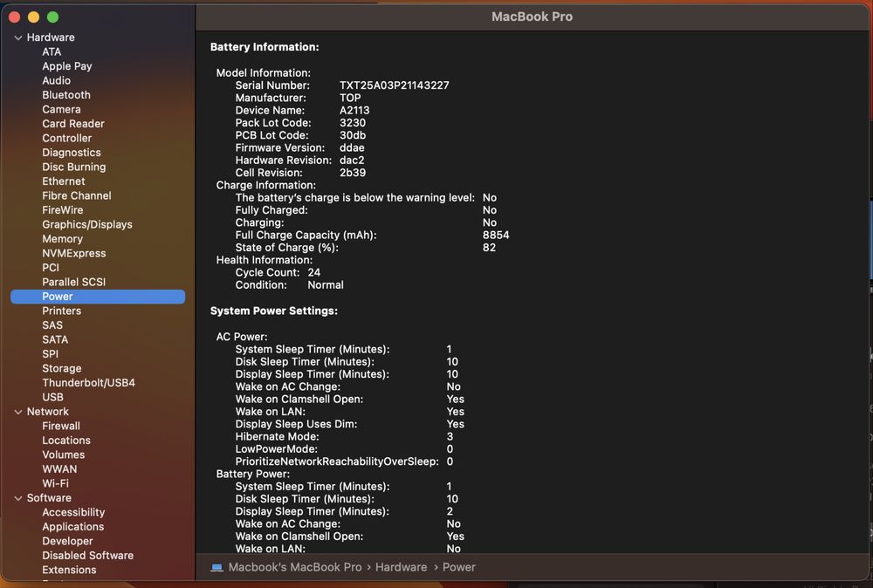Select Card Reader in the sidebar
Viewport: 873px width, 588px height.
point(73,124)
